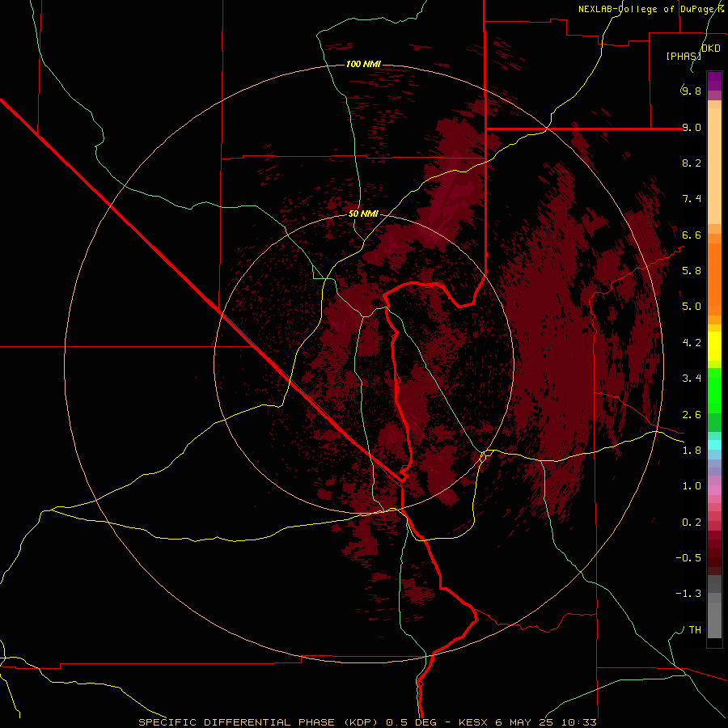Click the 2.6 value on the color scale
Image resolution: width=728 pixels, height=728 pixels.
pyautogui.click(x=692, y=415)
